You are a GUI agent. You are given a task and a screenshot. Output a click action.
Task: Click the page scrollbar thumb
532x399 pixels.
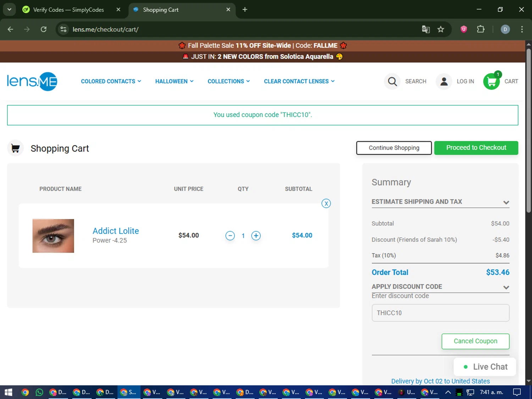click(x=528, y=131)
